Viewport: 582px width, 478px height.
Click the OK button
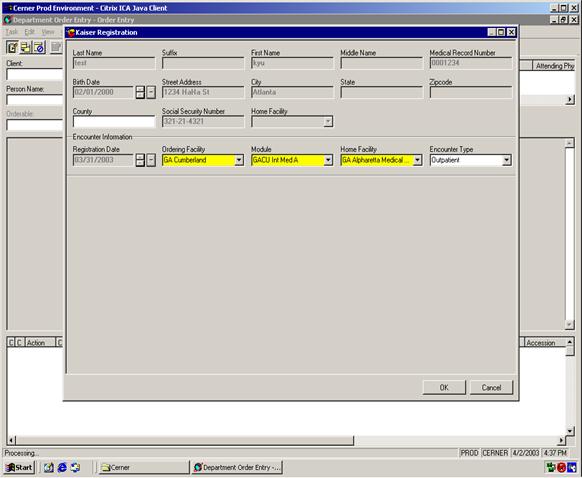[x=444, y=387]
